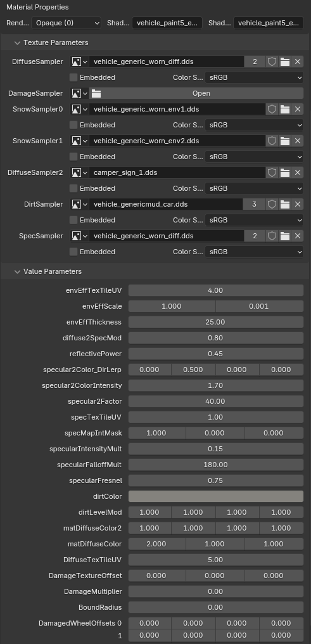Screen dimensions: 311x644
Task: Open the Render bucket Opaque (0) dropdown
Action: pyautogui.click(x=66, y=23)
